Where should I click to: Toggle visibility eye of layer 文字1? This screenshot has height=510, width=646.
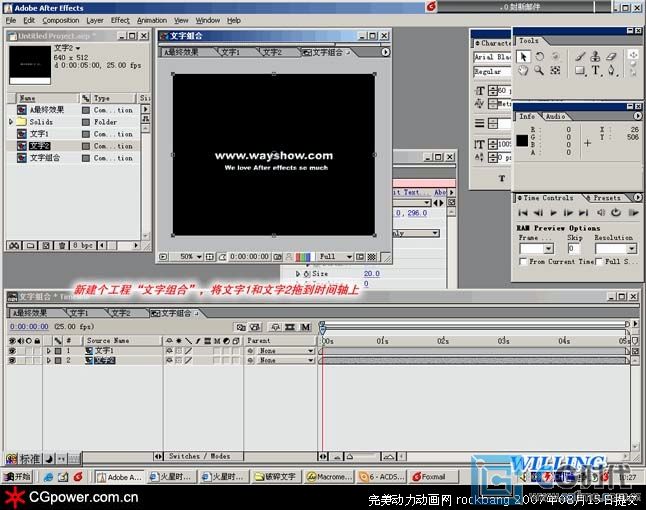point(12,351)
